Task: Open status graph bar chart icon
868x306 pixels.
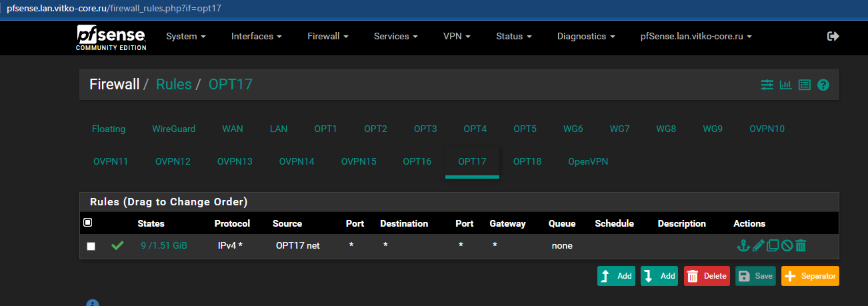Action: [x=785, y=85]
